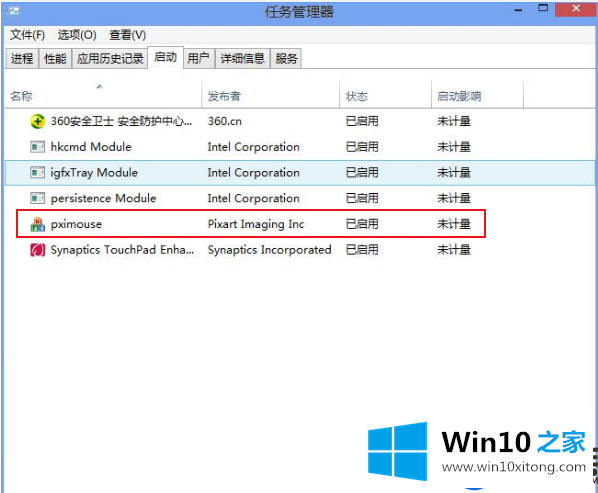
Task: Click 未计量 impact in Synaptics TouchPad row
Action: coord(454,250)
